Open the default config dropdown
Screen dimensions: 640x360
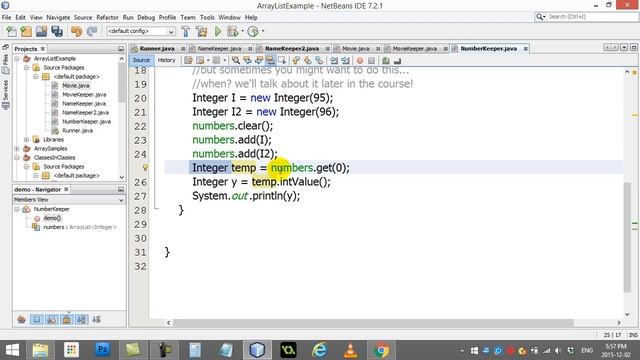141,31
